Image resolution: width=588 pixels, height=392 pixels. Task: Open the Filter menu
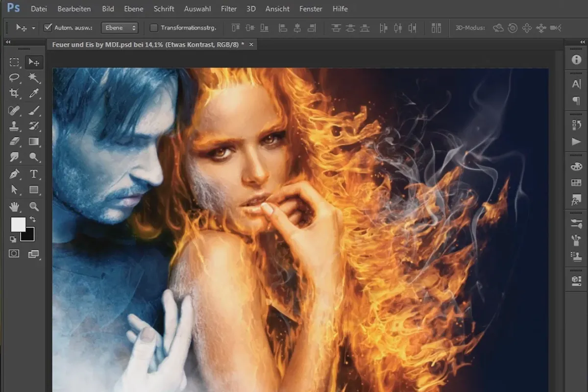tap(229, 9)
